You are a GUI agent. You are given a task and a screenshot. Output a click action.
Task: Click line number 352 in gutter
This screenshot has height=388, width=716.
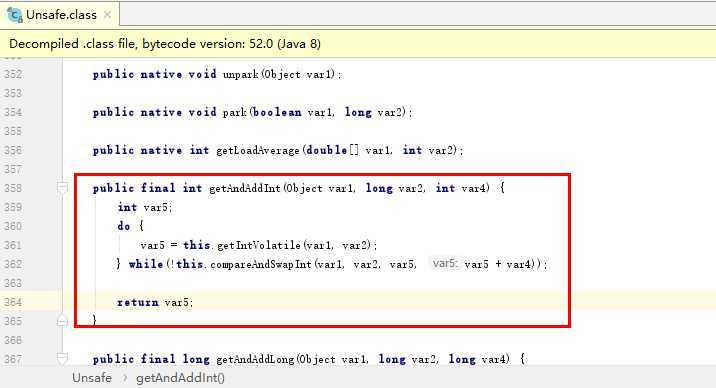click(13, 74)
